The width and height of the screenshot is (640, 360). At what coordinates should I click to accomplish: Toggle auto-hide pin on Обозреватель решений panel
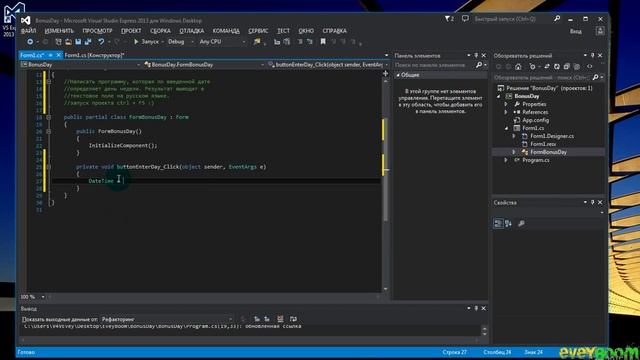(x=592, y=55)
